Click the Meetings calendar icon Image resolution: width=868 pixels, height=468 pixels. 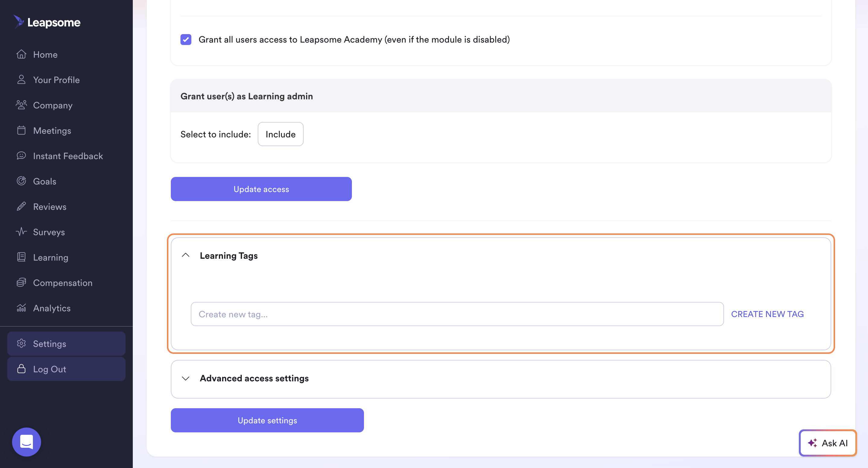tap(21, 130)
